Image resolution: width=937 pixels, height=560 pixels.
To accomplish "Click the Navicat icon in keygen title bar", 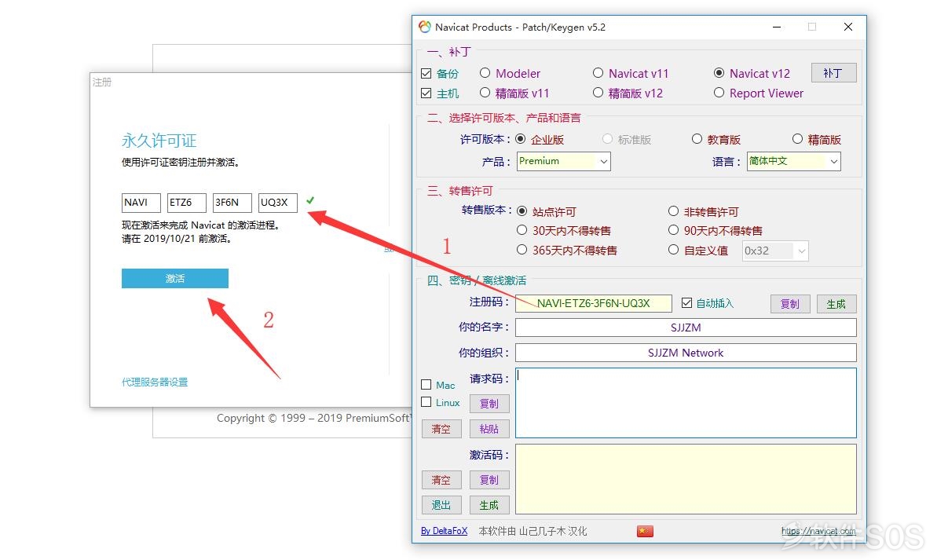I will click(425, 27).
